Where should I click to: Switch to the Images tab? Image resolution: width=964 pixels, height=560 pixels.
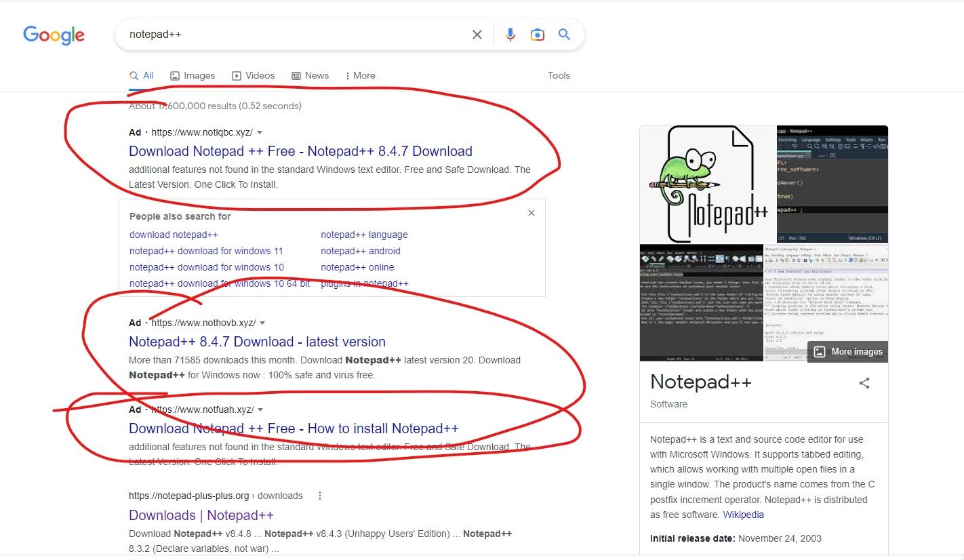tap(193, 75)
